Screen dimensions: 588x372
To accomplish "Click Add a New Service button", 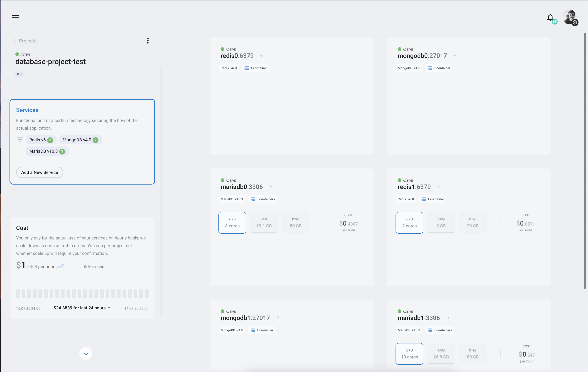I will pos(40,172).
